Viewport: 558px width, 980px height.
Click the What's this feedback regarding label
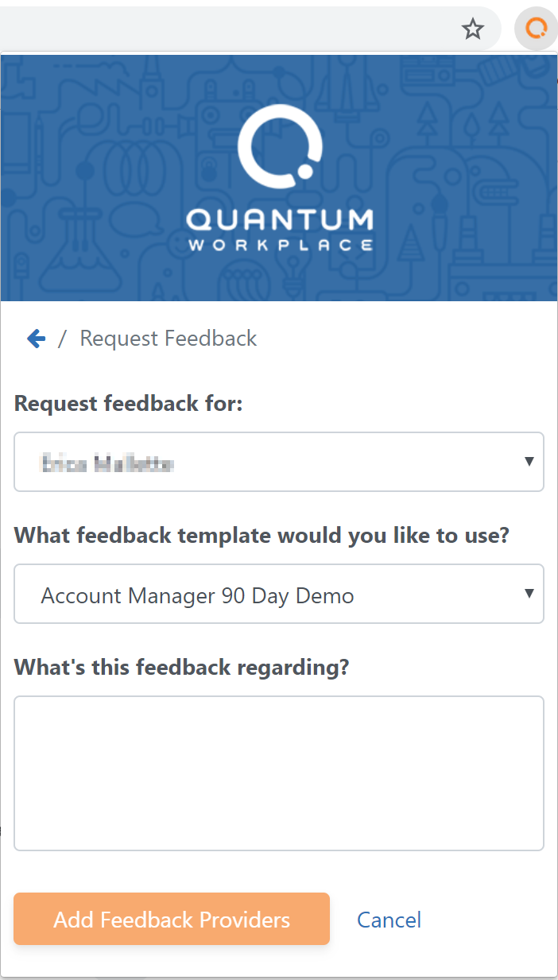pyautogui.click(x=181, y=668)
